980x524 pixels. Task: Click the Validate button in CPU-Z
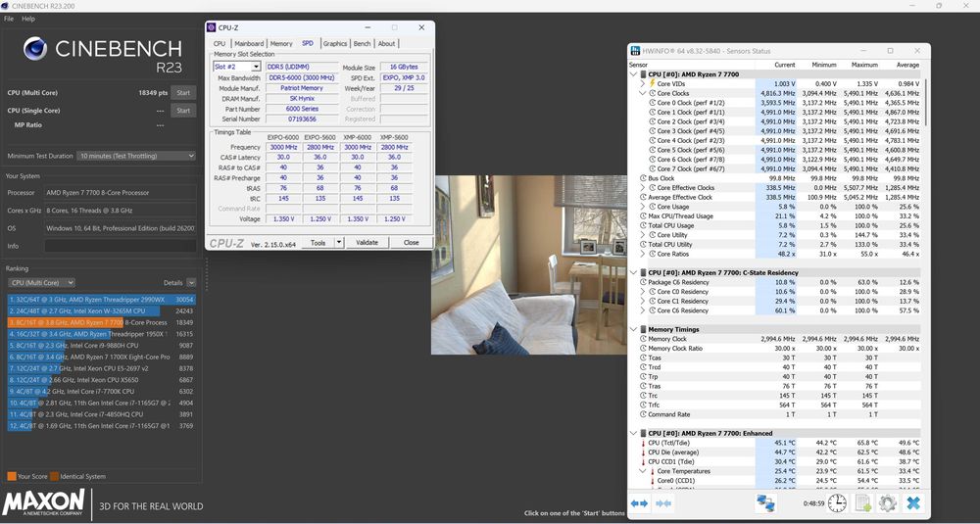click(x=367, y=242)
